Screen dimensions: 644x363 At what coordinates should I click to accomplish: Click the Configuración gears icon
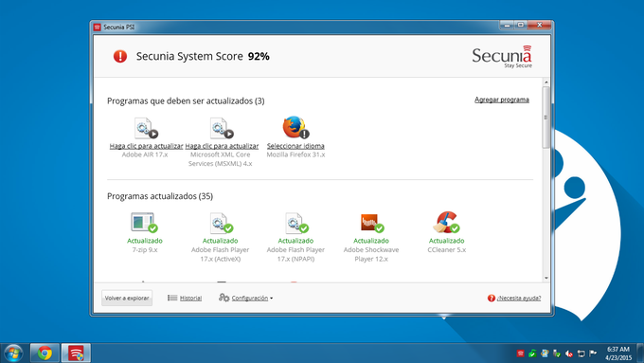click(224, 298)
